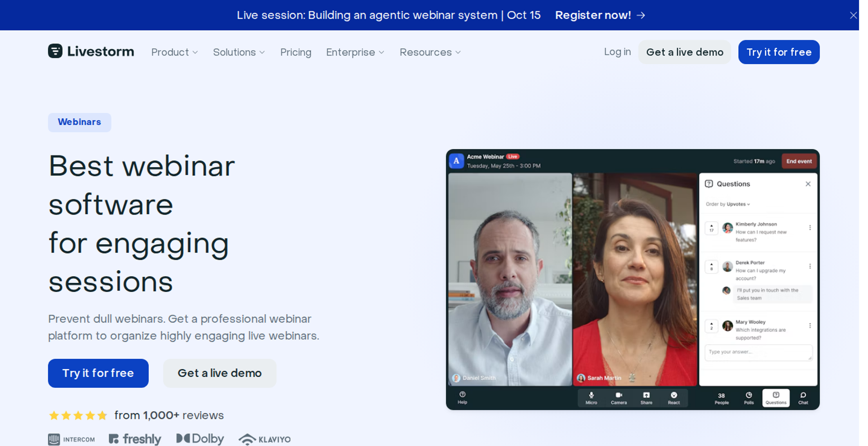Click the Intercom logo
The image size is (868, 446).
pos(71,439)
